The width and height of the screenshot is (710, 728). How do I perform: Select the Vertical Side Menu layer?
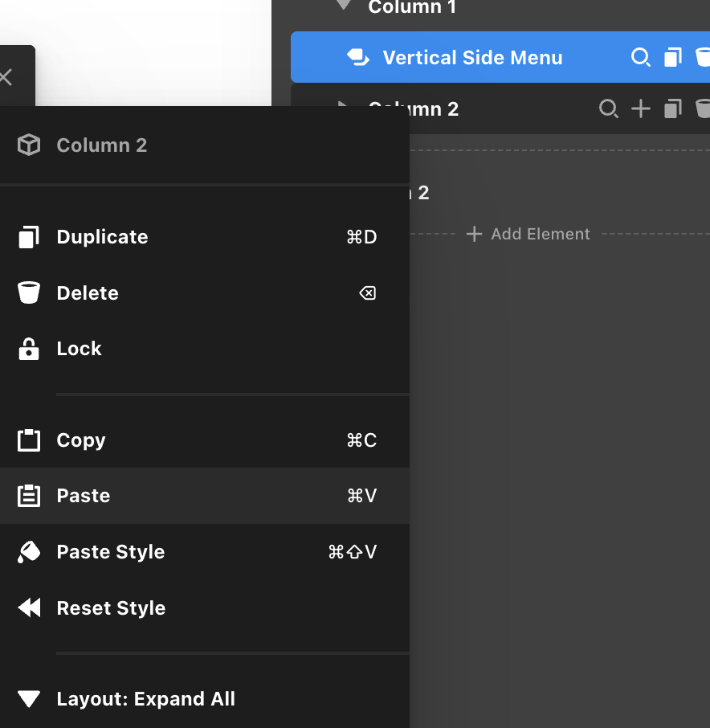click(x=472, y=58)
